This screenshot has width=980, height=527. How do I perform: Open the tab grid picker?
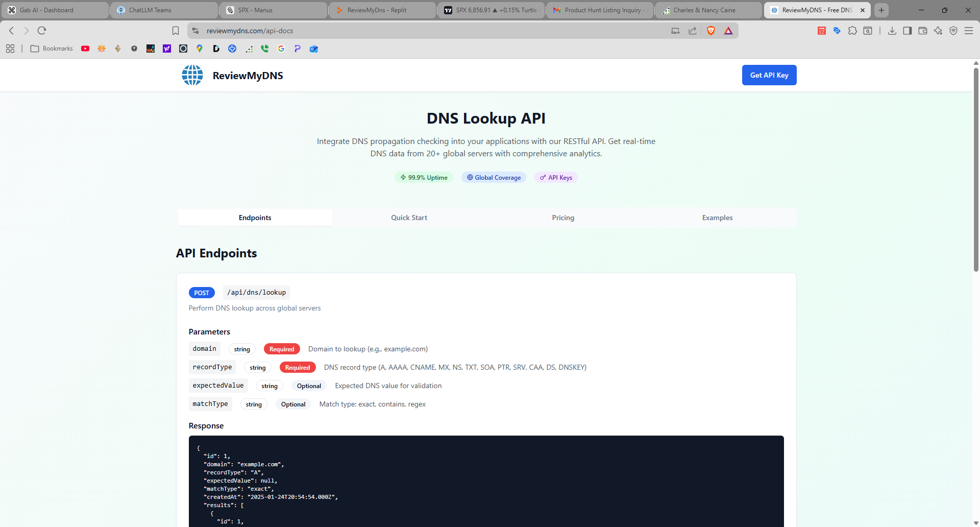tap(10, 49)
